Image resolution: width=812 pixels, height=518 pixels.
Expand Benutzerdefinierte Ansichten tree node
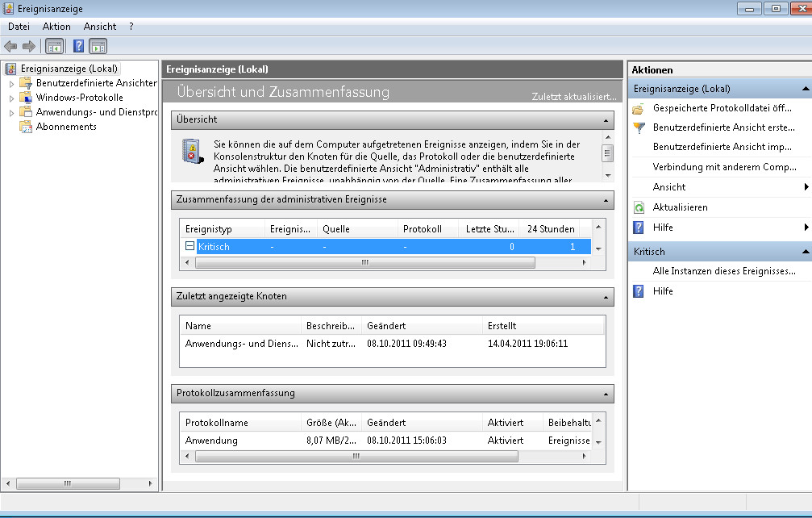coord(11,83)
